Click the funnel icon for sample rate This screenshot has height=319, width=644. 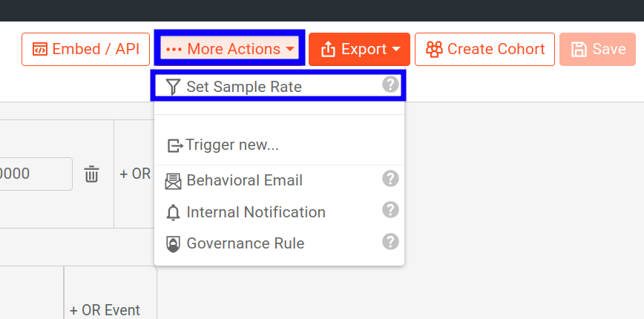[173, 87]
